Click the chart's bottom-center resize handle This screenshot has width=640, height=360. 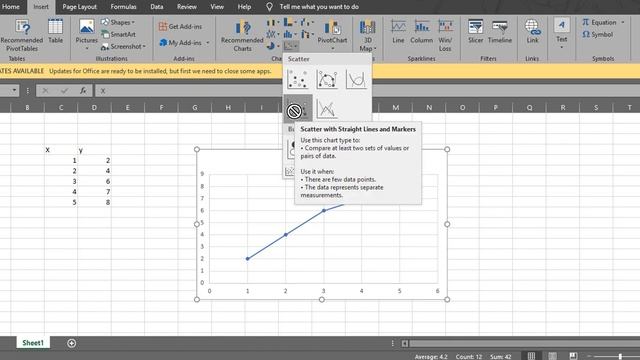pos(322,300)
